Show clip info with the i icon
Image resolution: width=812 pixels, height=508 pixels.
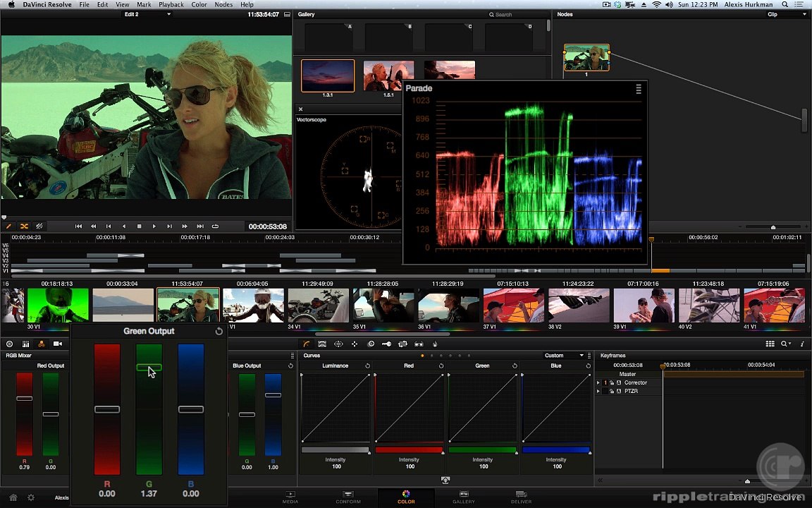pyautogui.click(x=802, y=344)
